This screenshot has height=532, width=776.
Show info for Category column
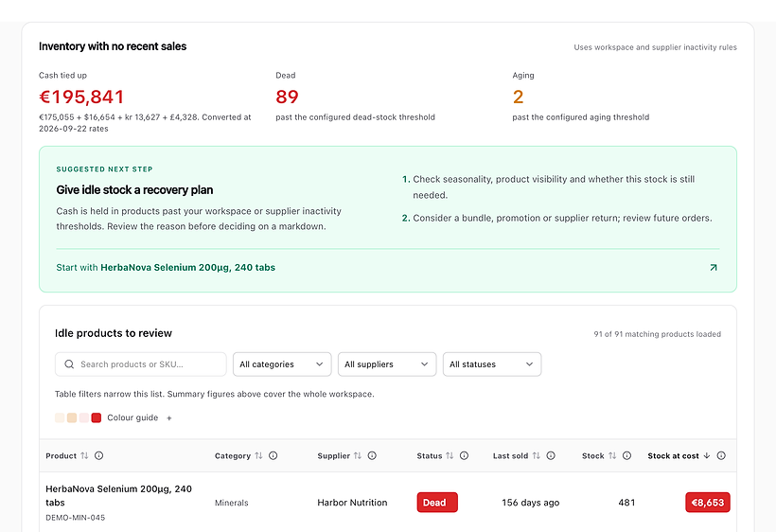click(x=273, y=455)
